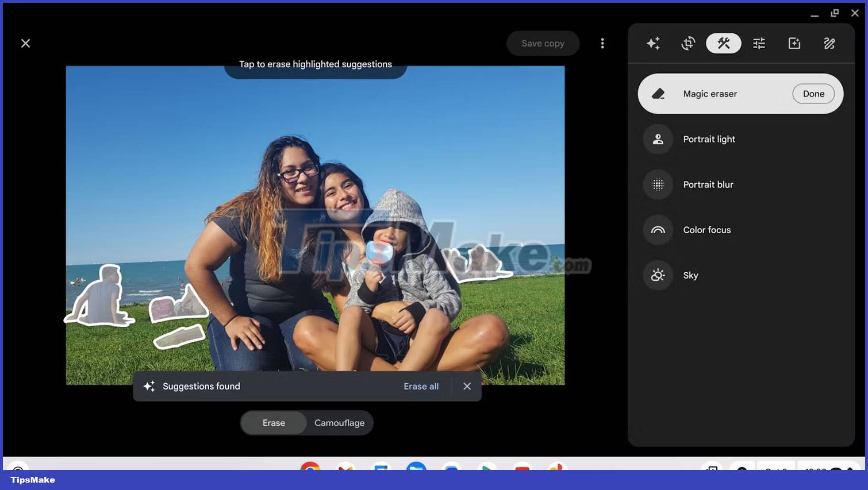
Task: Open the Suggestions sparkle tab in the editor
Action: 652,43
